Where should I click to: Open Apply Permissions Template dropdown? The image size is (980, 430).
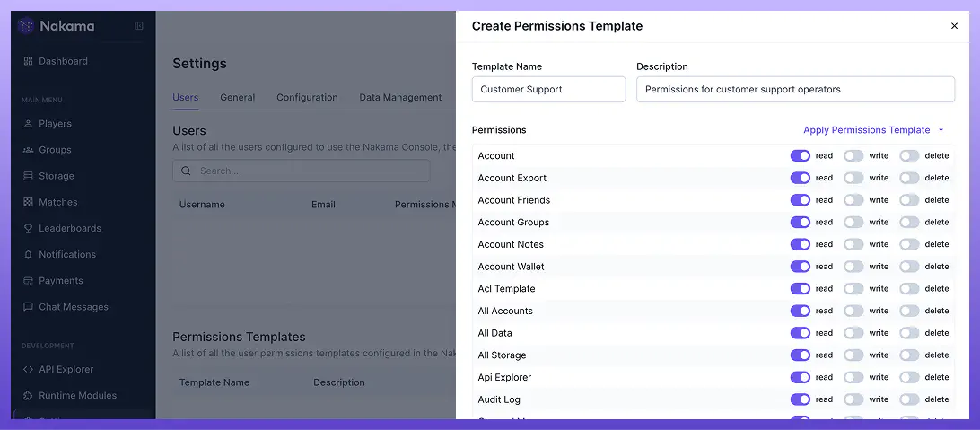[873, 130]
